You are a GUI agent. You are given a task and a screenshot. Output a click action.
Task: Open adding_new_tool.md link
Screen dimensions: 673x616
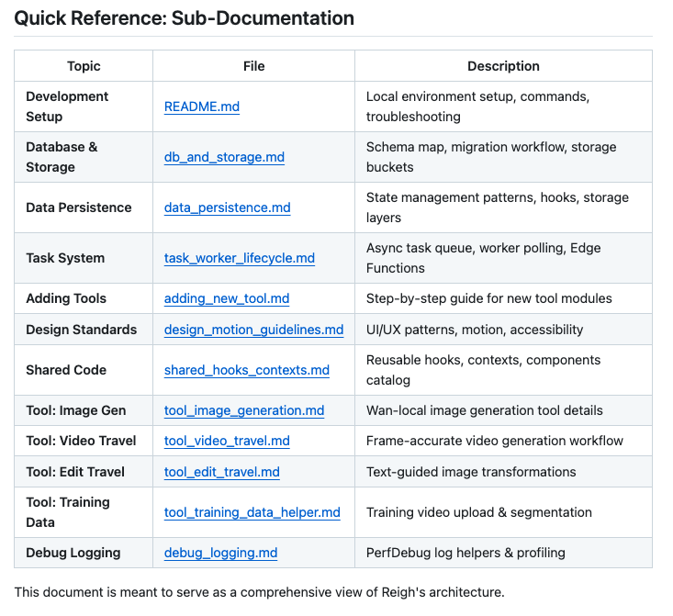pos(227,298)
